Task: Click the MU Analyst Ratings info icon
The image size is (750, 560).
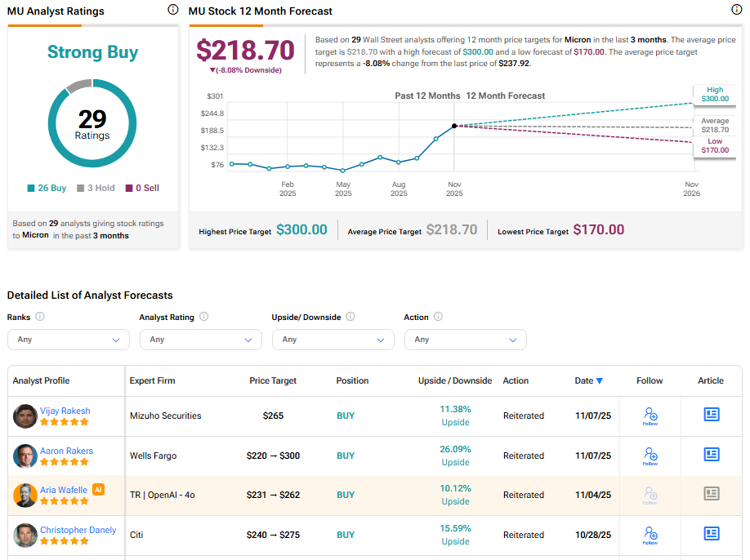Action: point(172,11)
